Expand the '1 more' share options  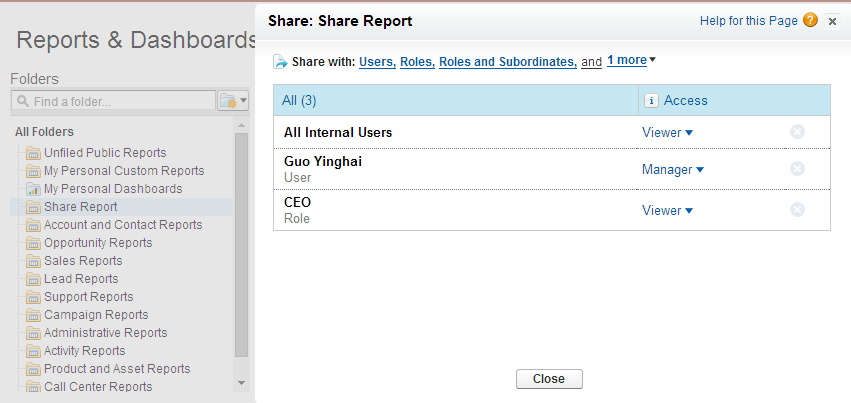click(631, 60)
